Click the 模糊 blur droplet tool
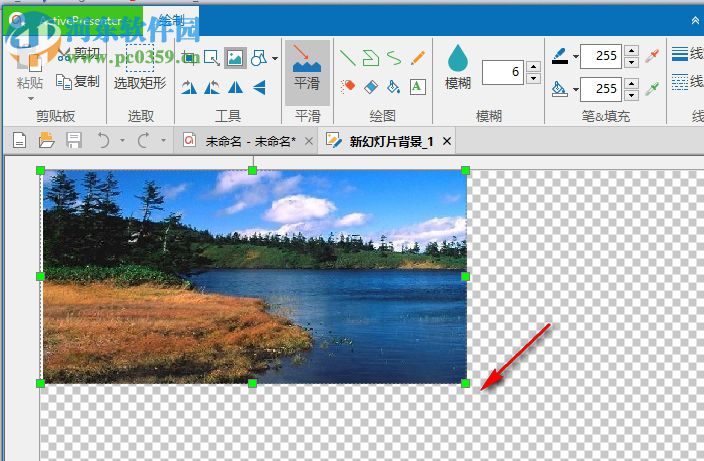Image resolution: width=704 pixels, height=461 pixels. (458, 67)
